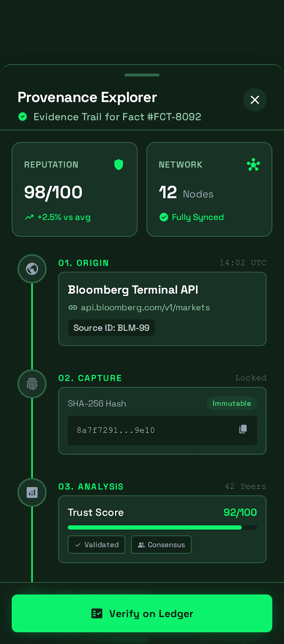Image resolution: width=284 pixels, height=644 pixels.
Task: Click the Immutable status badge
Action: click(232, 403)
